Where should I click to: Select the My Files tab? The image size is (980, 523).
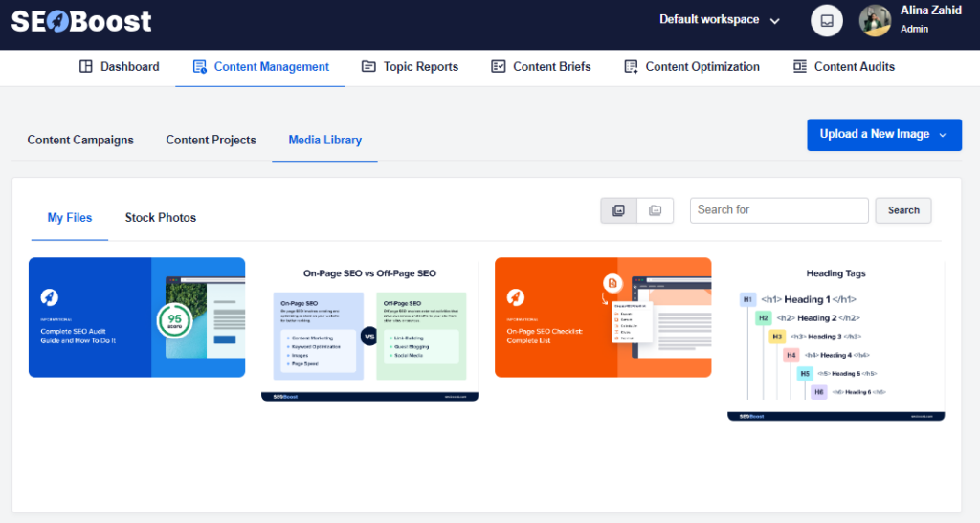pyautogui.click(x=69, y=218)
